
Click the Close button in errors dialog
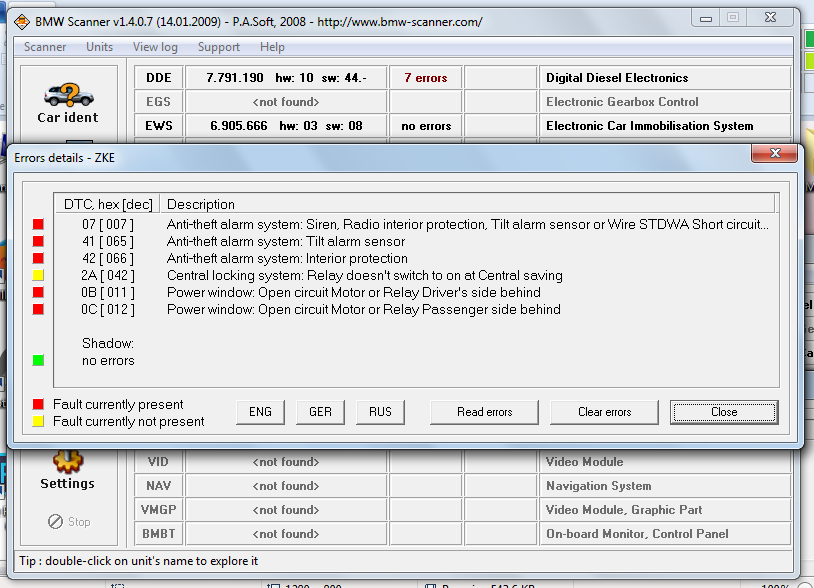point(724,412)
